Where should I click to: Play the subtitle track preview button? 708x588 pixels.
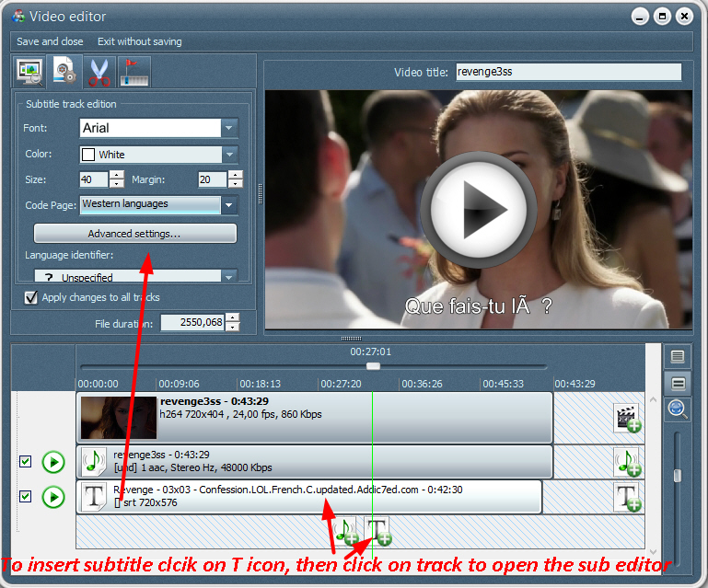pos(53,497)
